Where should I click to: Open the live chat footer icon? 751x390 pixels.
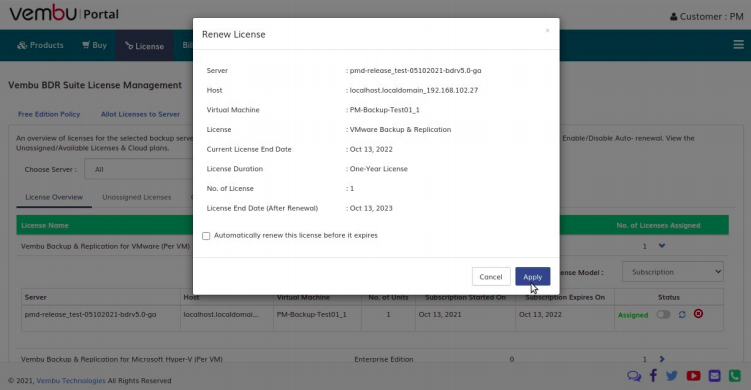tap(634, 376)
